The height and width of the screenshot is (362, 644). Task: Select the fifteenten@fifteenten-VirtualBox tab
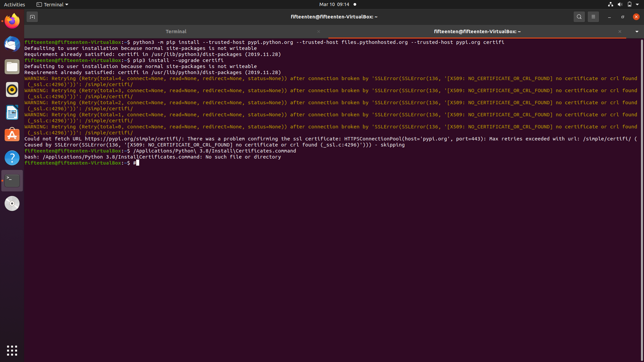click(x=477, y=32)
